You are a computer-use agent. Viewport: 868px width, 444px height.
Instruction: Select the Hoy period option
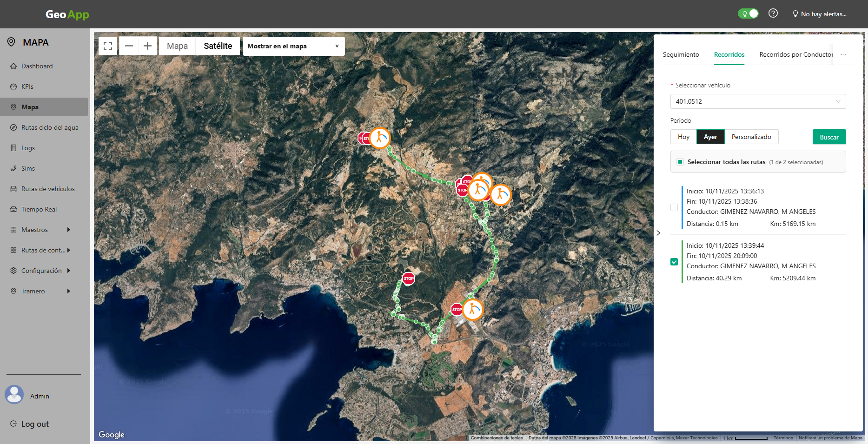(683, 136)
